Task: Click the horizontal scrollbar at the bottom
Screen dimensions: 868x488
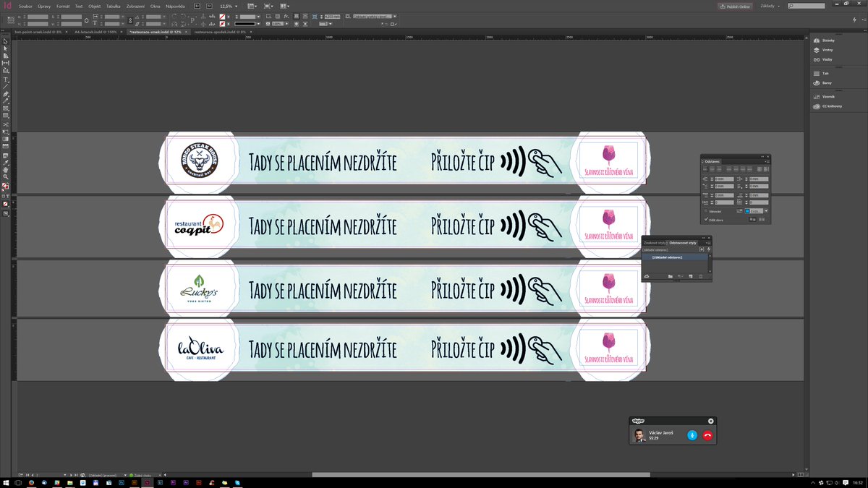Action: click(481, 474)
